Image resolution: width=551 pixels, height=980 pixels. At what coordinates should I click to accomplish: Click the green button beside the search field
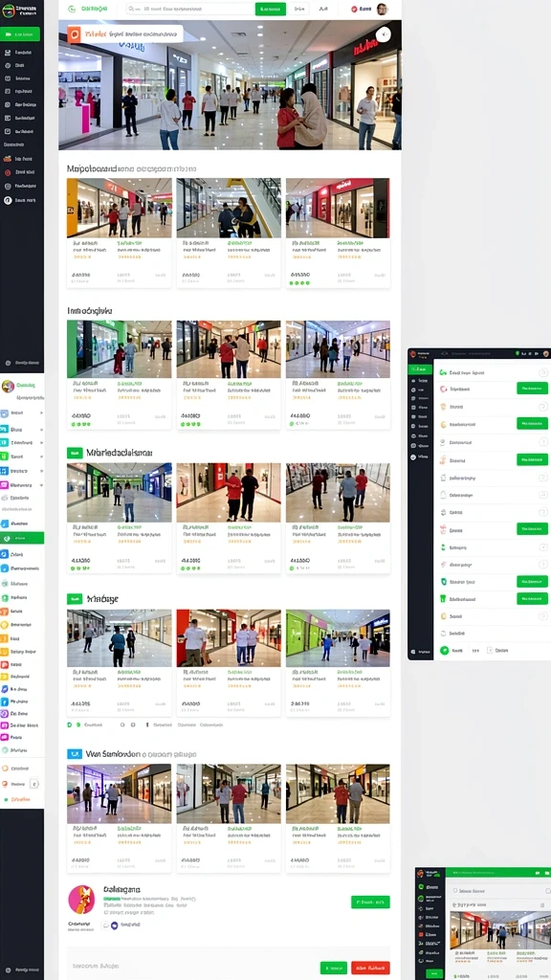point(271,9)
